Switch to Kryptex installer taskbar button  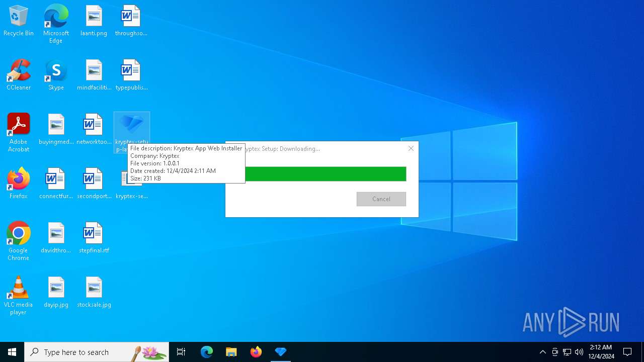[281, 352]
